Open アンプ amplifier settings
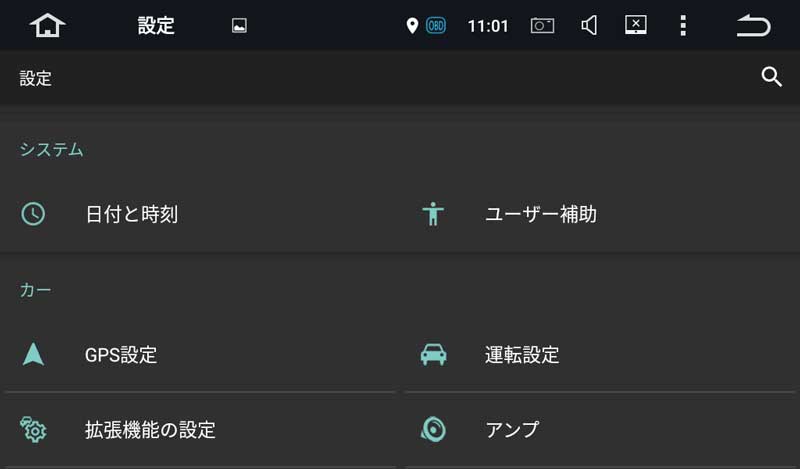 click(600, 430)
